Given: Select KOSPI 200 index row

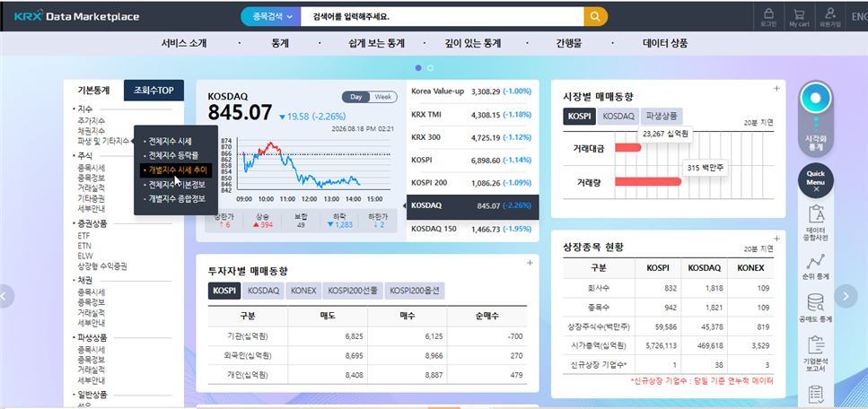Looking at the screenshot, I should click(x=472, y=183).
